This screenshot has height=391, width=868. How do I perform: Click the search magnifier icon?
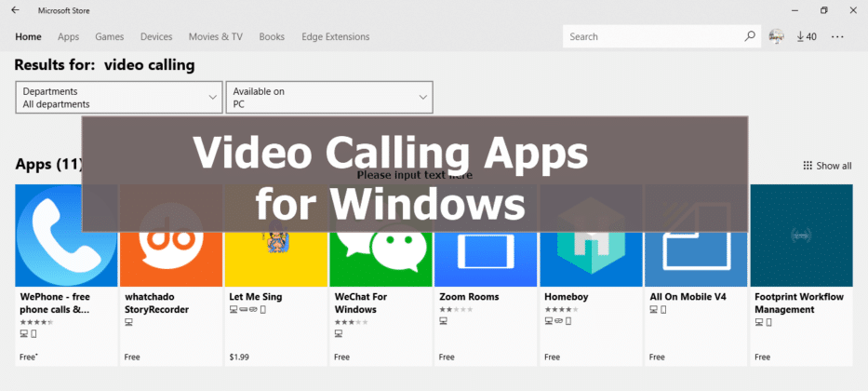pyautogui.click(x=750, y=36)
